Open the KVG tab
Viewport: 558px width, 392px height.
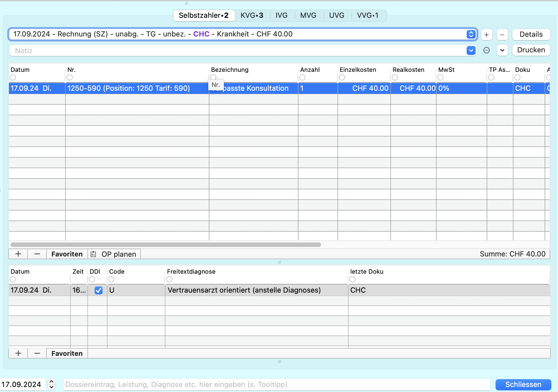[x=252, y=15]
